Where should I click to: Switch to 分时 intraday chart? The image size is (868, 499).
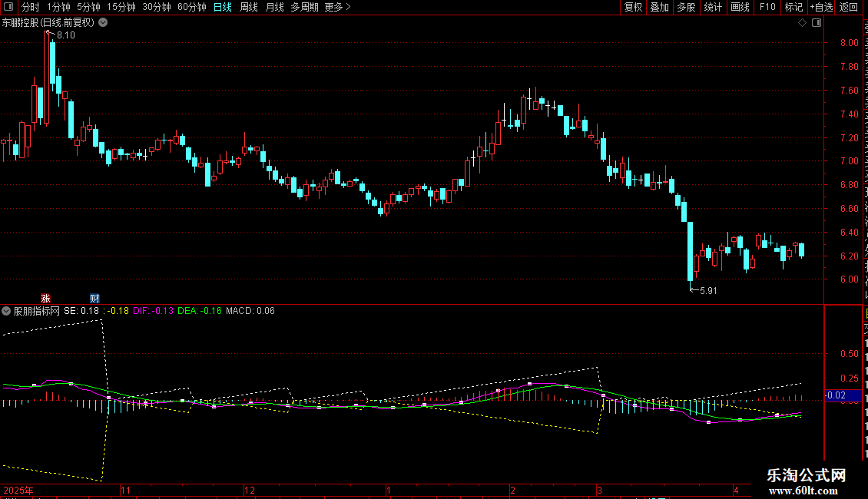click(x=31, y=7)
